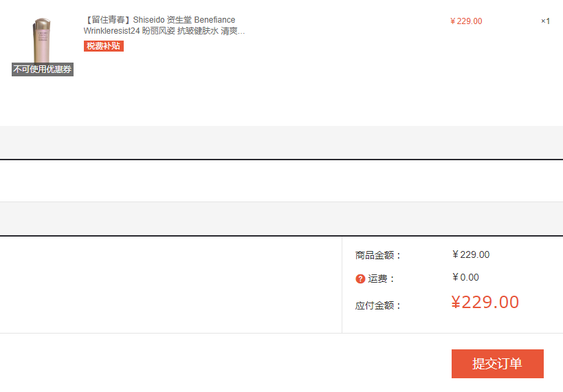Click the ×1 quantity indicator

point(545,21)
